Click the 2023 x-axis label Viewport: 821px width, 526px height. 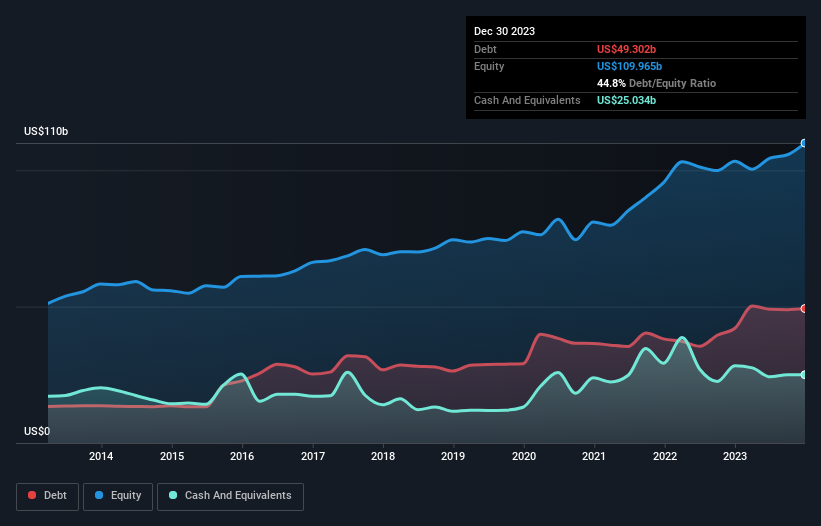(735, 456)
